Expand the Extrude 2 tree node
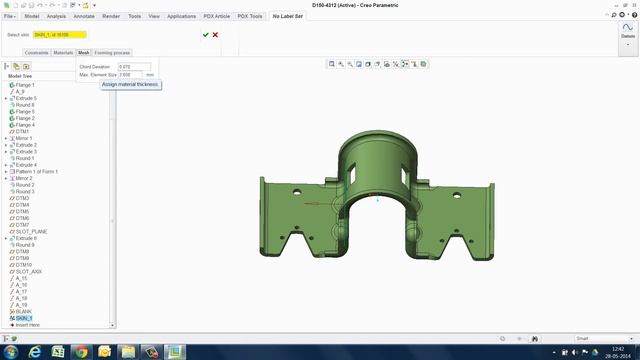Screen dimensions: 640x360 [6, 145]
